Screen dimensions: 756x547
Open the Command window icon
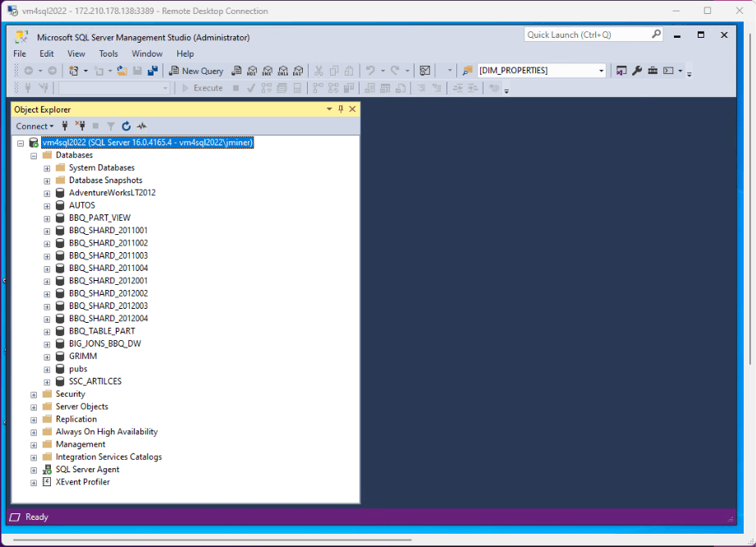tap(668, 71)
